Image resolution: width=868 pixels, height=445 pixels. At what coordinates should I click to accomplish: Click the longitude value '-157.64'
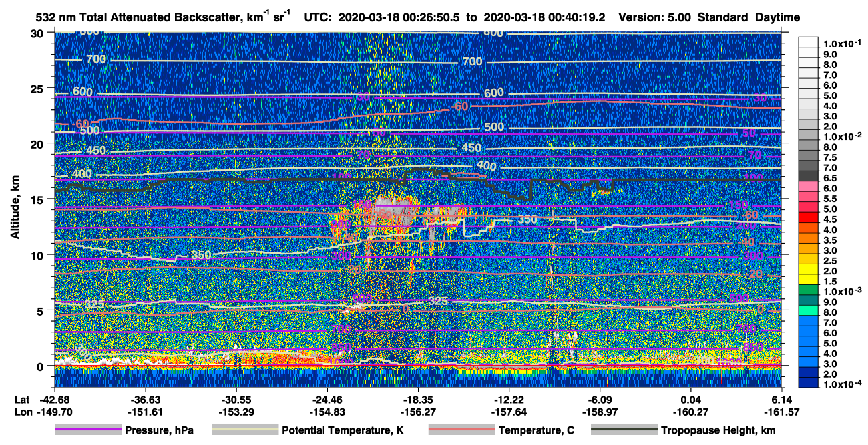509,412
